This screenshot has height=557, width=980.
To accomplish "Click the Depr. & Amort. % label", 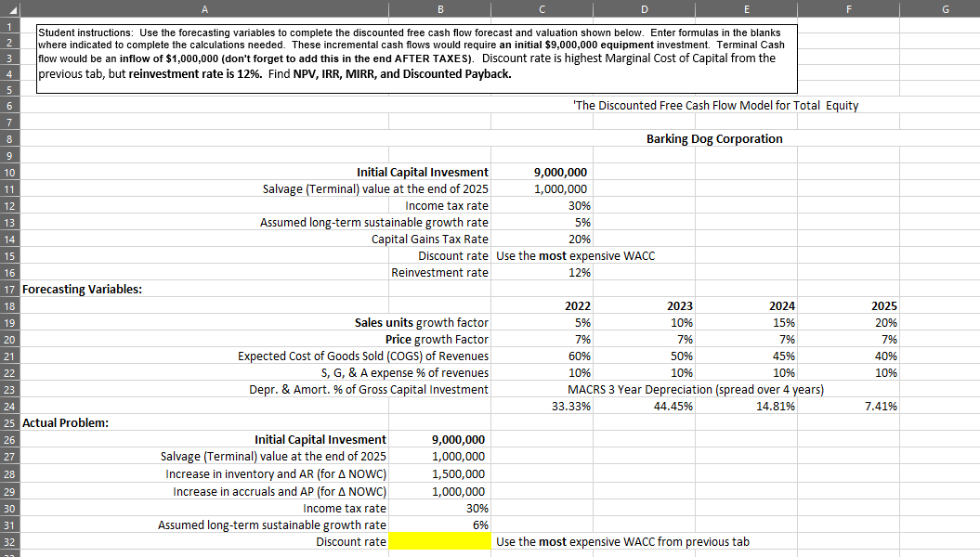I will (x=369, y=390).
